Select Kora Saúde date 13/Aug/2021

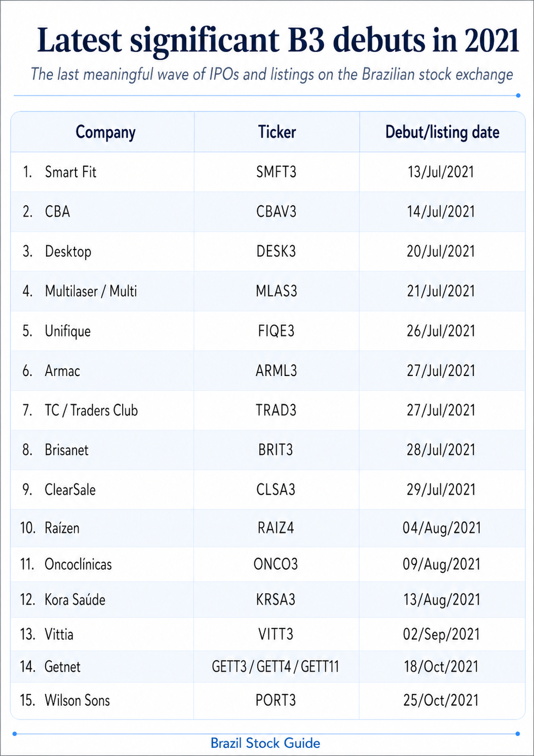[441, 599]
